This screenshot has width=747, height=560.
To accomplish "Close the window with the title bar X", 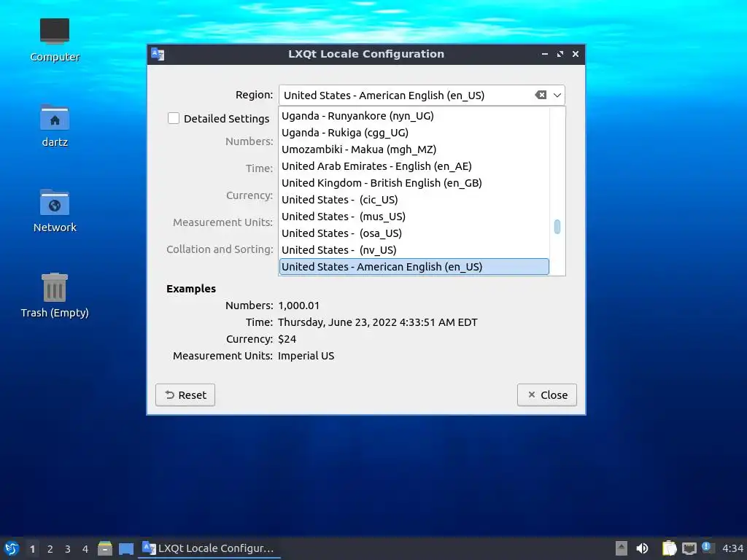I will pyautogui.click(x=576, y=54).
